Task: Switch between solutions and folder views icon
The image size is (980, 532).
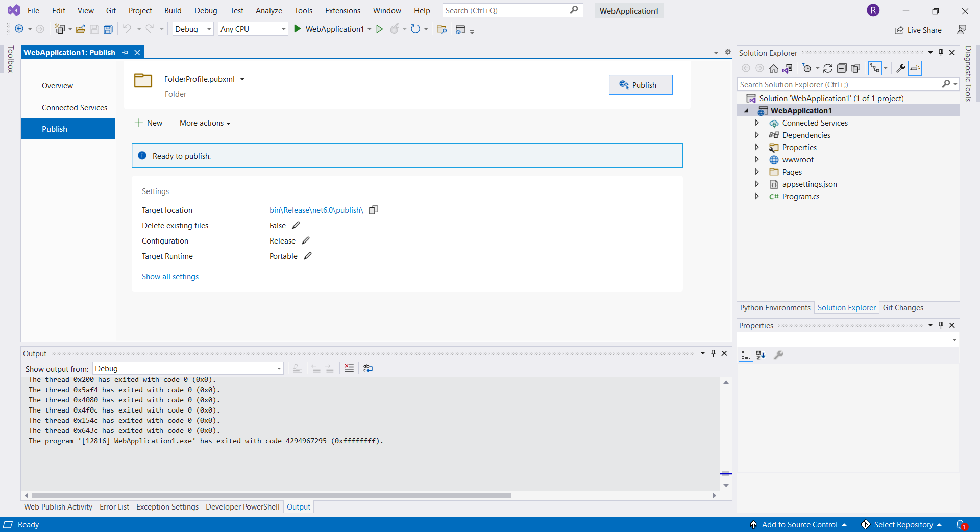Action: click(x=788, y=68)
